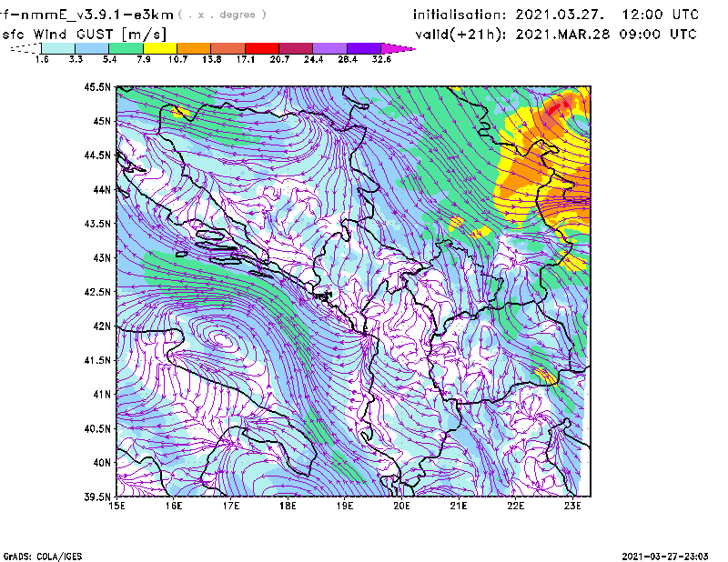Click the yellow 7.9–10.7 legend swatch
Viewport: 728px width, 562px height.
(x=160, y=48)
